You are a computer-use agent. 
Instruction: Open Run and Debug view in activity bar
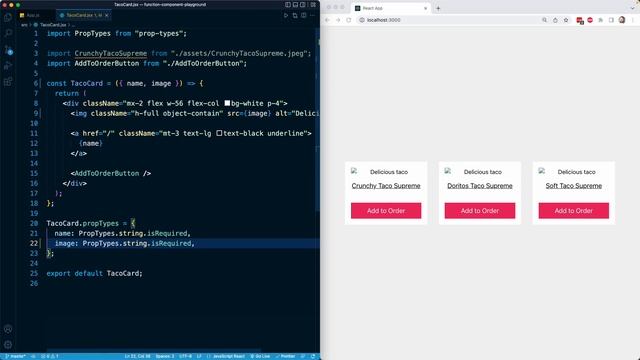[x=8, y=66]
